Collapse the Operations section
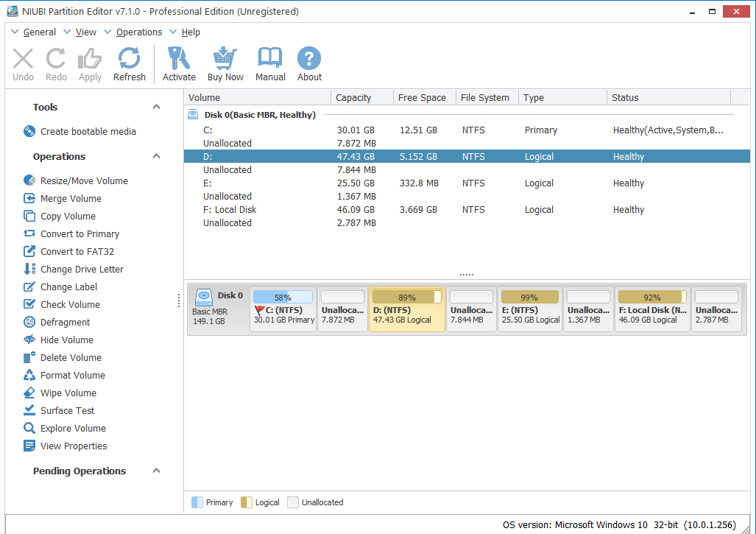756x534 pixels. tap(156, 156)
